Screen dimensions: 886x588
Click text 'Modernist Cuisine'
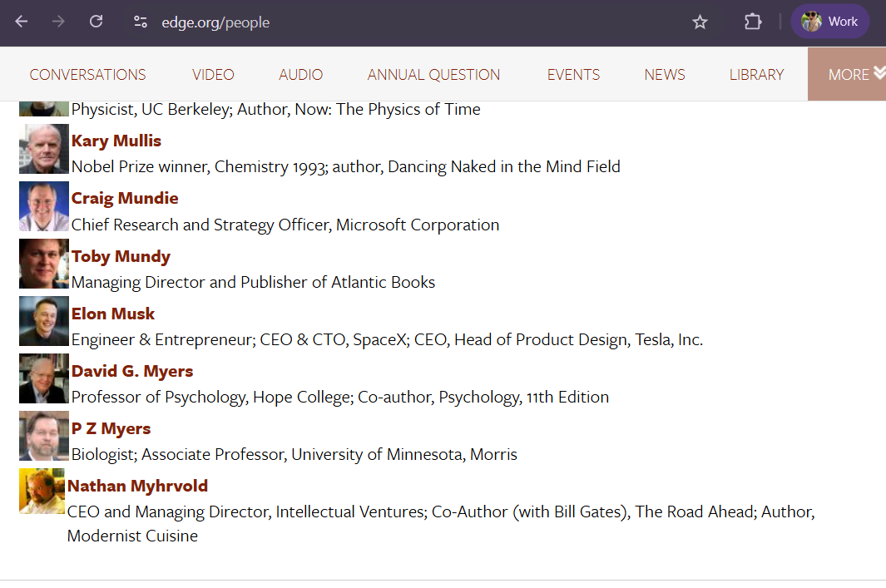[133, 536]
